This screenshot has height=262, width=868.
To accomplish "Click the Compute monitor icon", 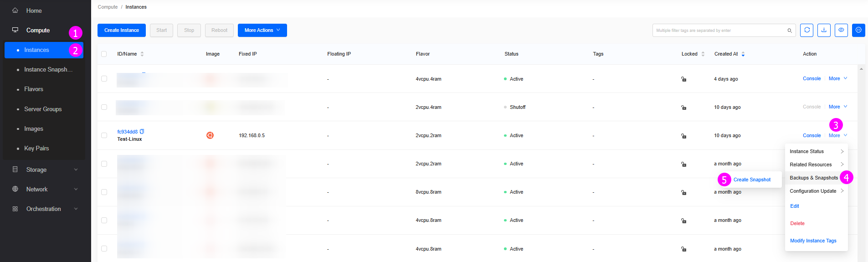I will tap(15, 30).
